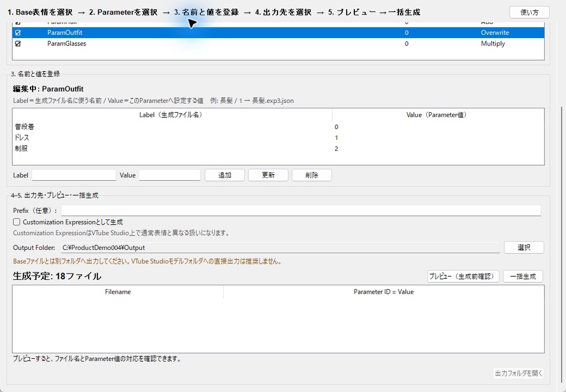The width and height of the screenshot is (566, 392).
Task: Focus the Prefix（任意）input field
Action: (x=301, y=211)
